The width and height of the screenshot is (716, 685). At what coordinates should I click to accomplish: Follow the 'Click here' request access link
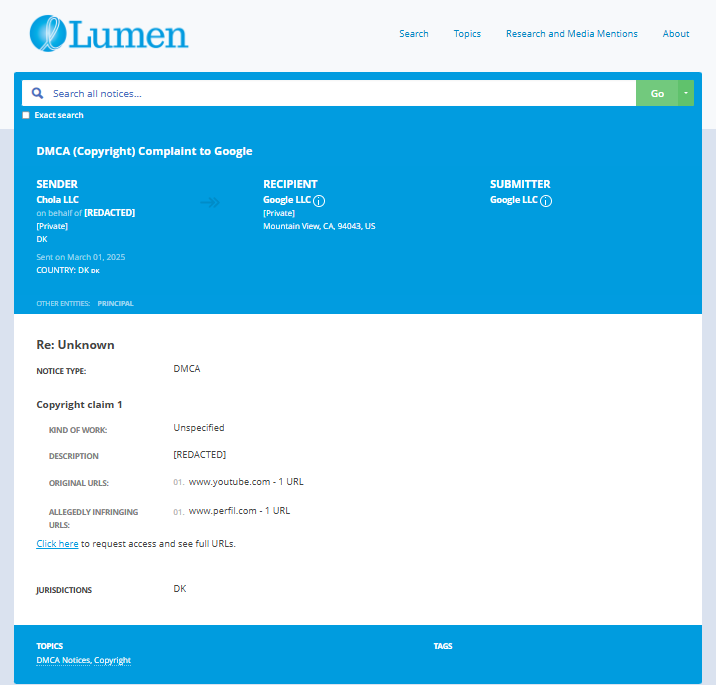(x=57, y=543)
